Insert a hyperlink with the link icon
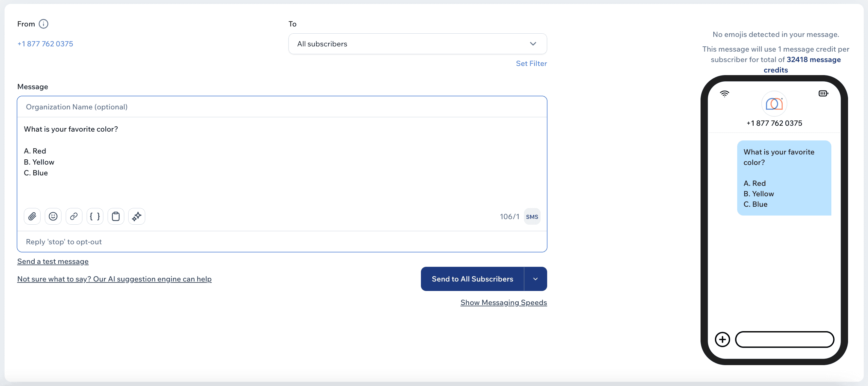Image resolution: width=868 pixels, height=386 pixels. (x=74, y=217)
